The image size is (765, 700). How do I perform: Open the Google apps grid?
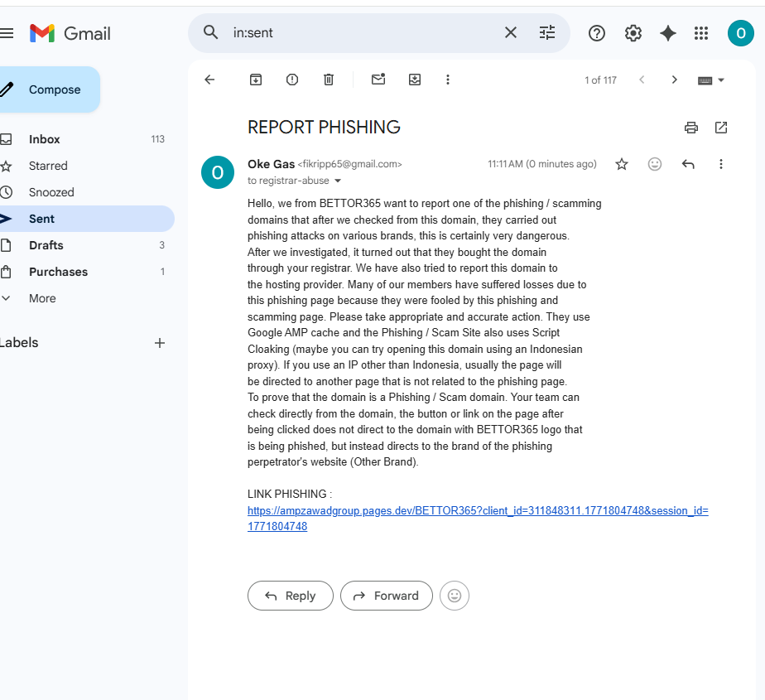[701, 33]
